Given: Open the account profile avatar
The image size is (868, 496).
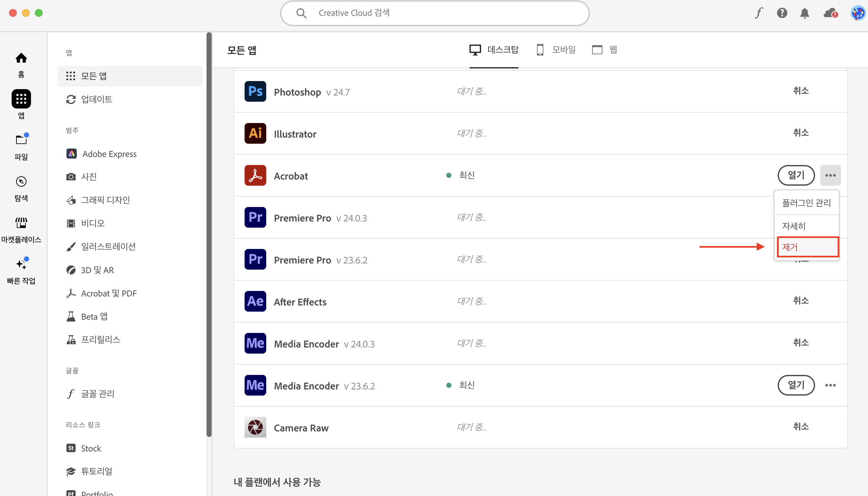Looking at the screenshot, I should 858,13.
